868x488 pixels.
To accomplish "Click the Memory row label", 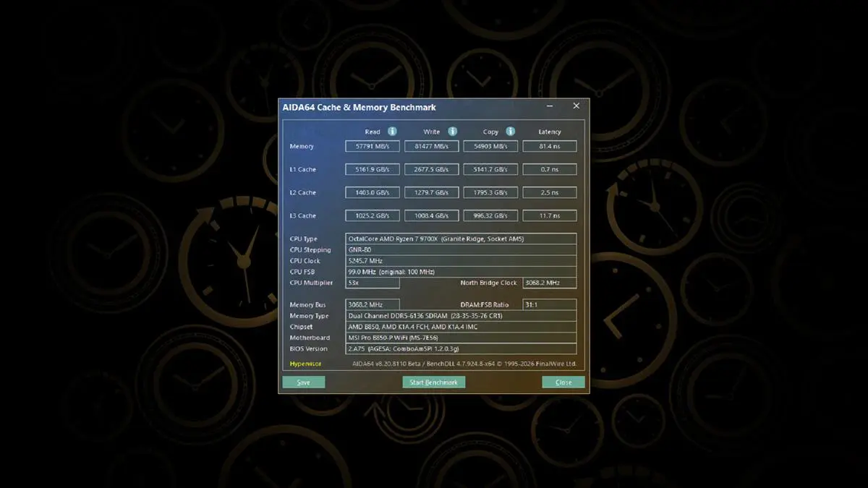I will click(302, 146).
